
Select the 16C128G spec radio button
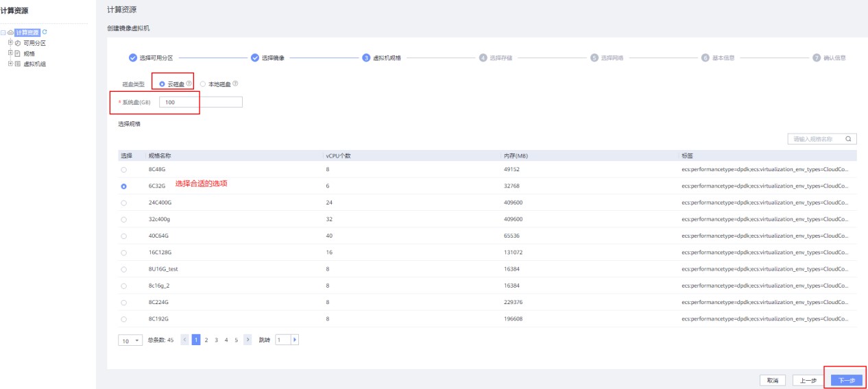click(123, 253)
